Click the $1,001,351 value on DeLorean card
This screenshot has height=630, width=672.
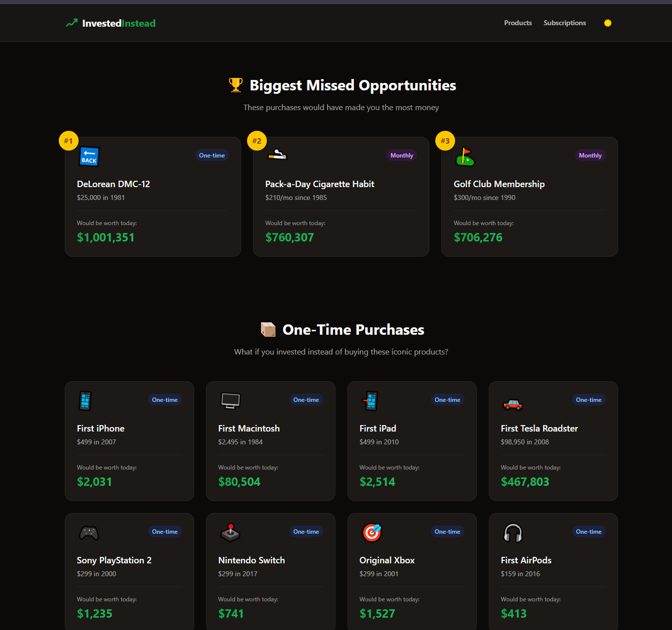point(106,237)
